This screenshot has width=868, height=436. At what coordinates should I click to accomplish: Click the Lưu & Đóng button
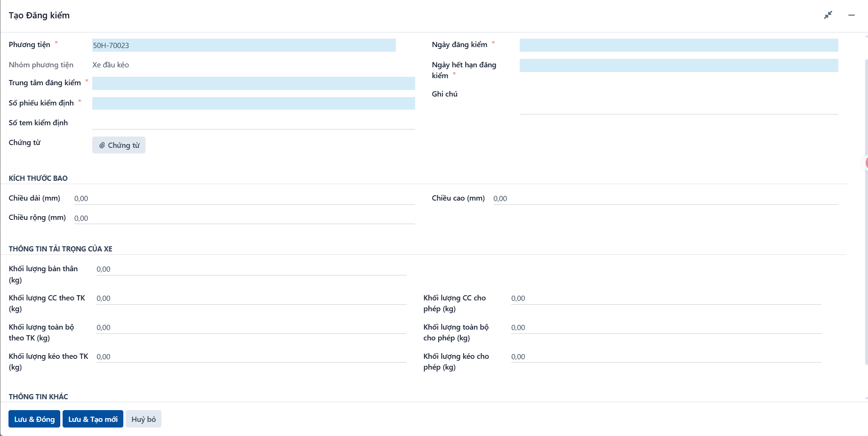[x=34, y=419]
